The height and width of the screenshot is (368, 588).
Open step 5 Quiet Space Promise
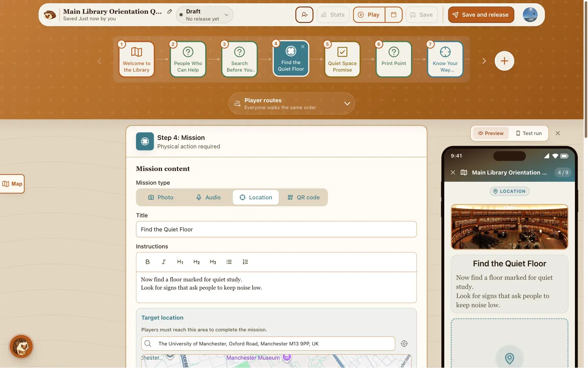[342, 60]
